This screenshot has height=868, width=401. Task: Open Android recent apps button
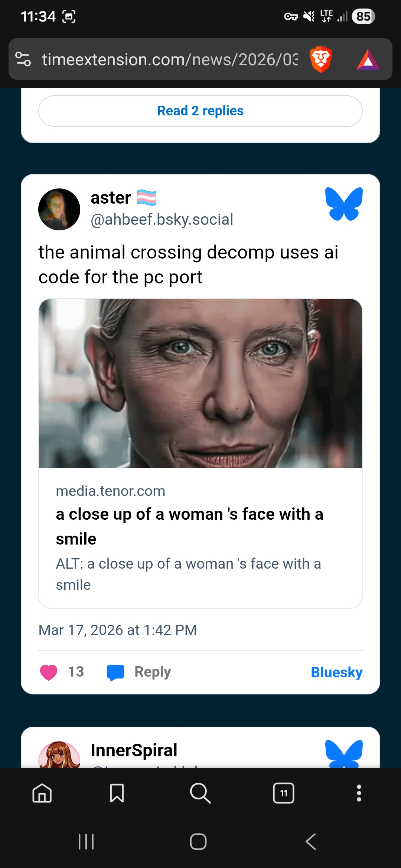86,842
